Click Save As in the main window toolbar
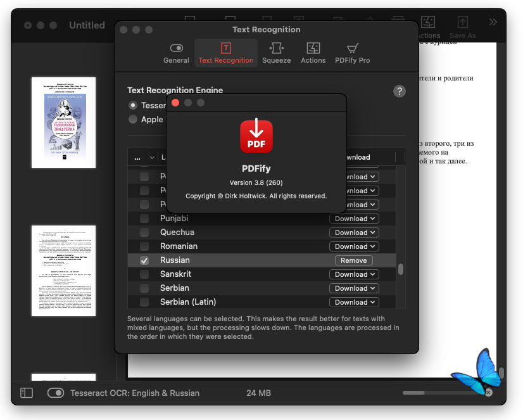 point(462,28)
